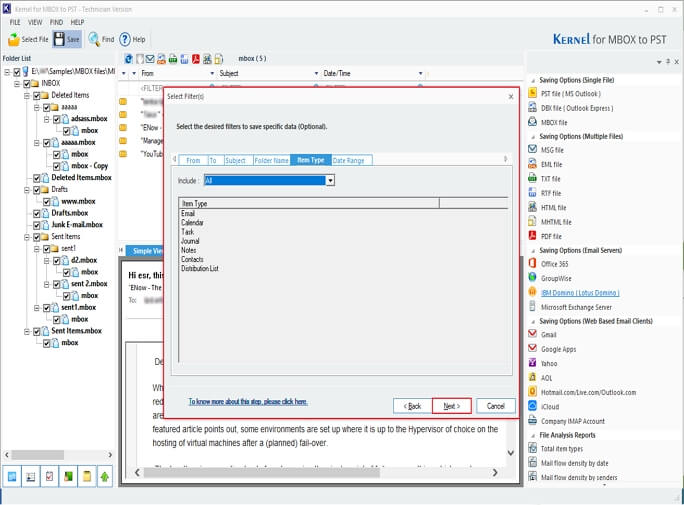Click the green TXT icon above the mail list
The height and width of the screenshot is (505, 684).
tap(173, 59)
